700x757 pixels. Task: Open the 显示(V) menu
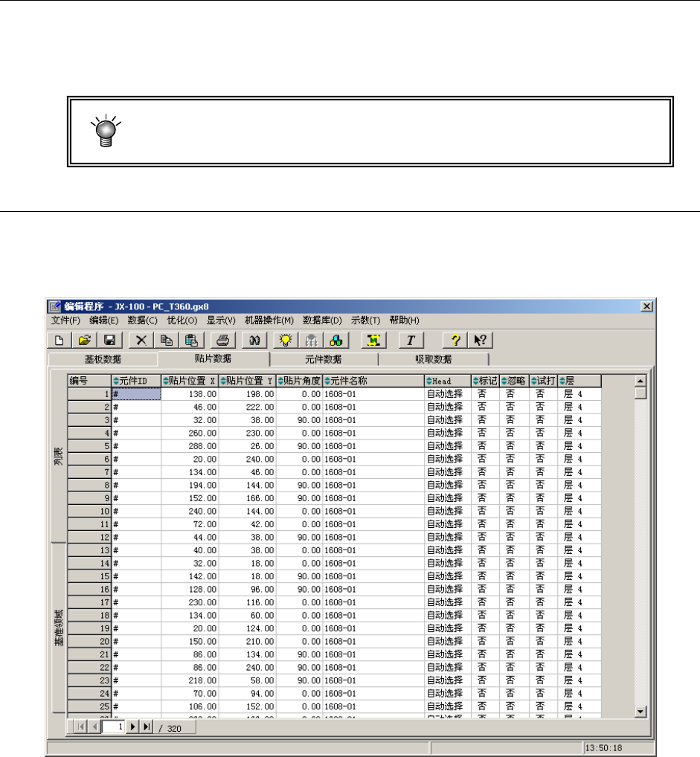coord(221,320)
